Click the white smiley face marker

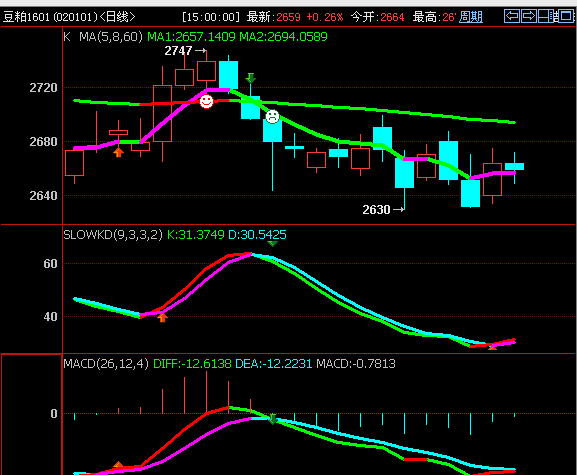click(206, 101)
